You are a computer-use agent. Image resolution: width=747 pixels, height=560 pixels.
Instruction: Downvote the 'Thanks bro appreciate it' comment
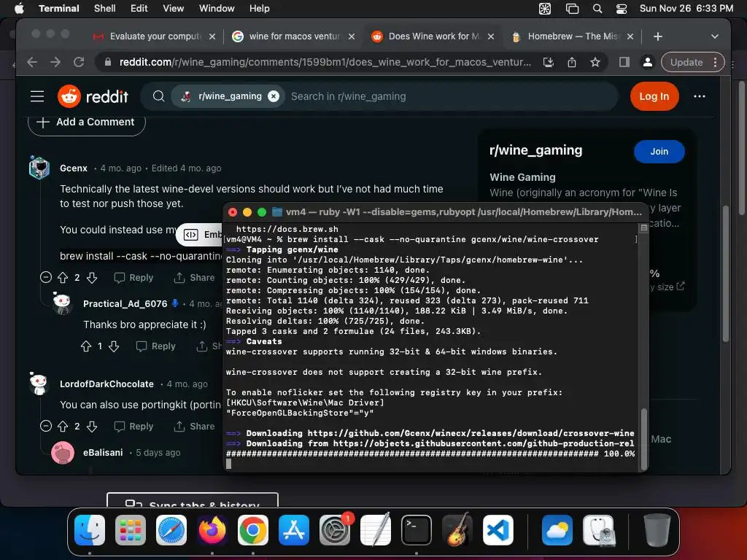(113, 346)
